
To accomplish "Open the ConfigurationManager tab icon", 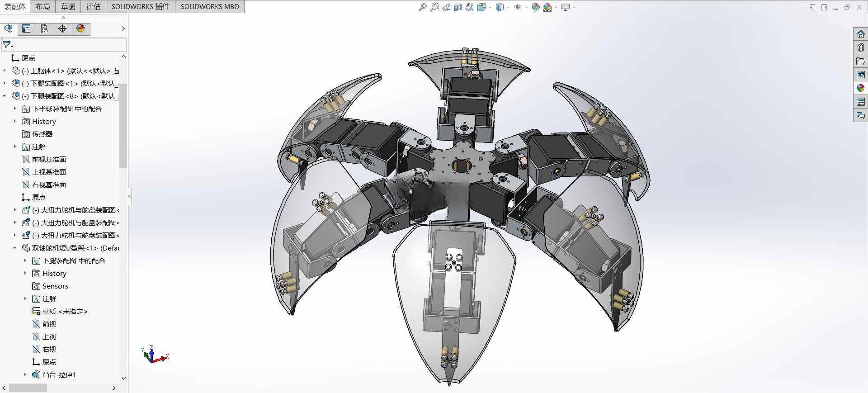I will (44, 29).
